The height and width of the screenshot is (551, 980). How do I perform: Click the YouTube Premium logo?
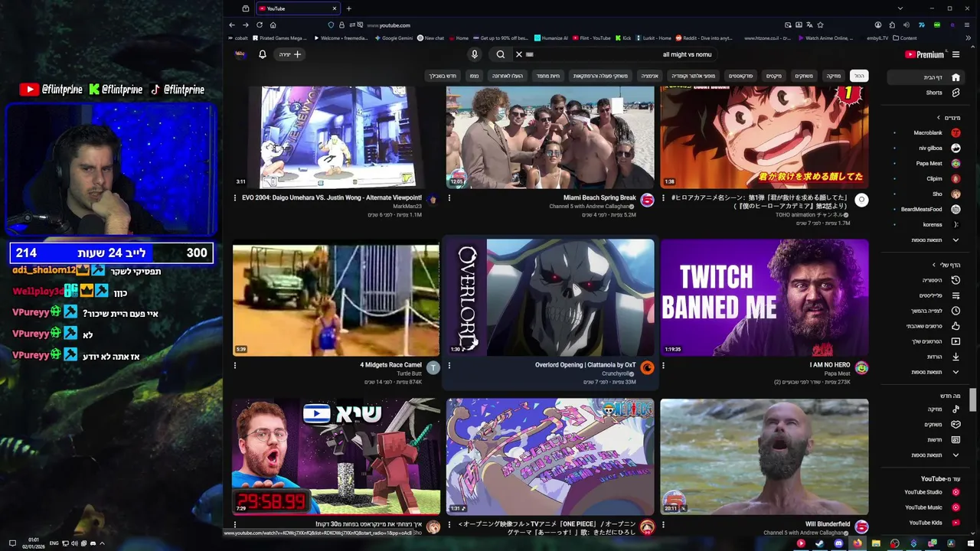click(x=924, y=54)
